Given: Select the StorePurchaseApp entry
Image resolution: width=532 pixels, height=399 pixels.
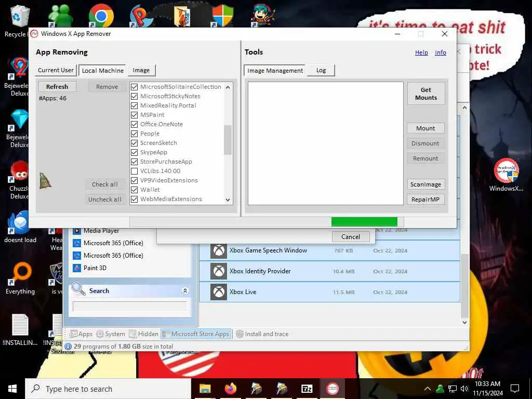Looking at the screenshot, I should [166, 162].
